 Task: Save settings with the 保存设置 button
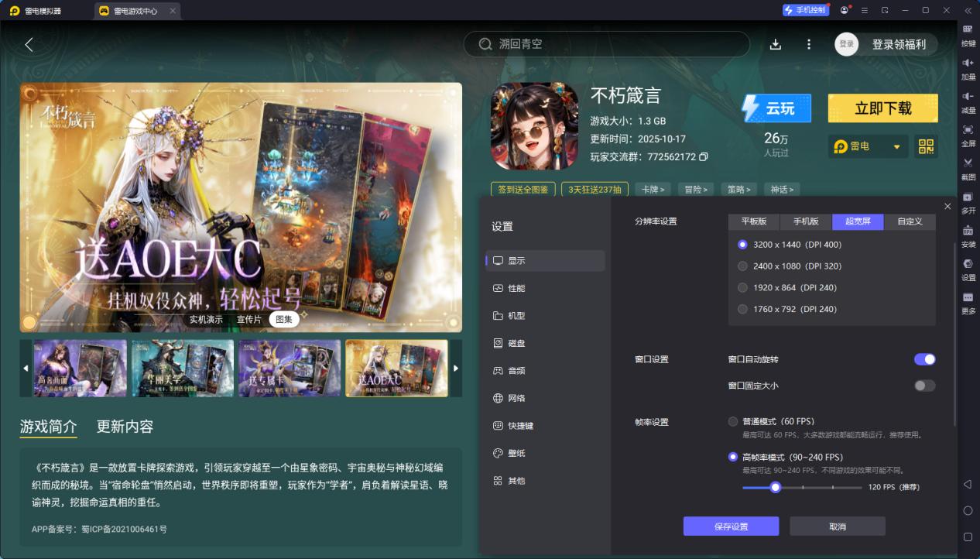point(730,526)
